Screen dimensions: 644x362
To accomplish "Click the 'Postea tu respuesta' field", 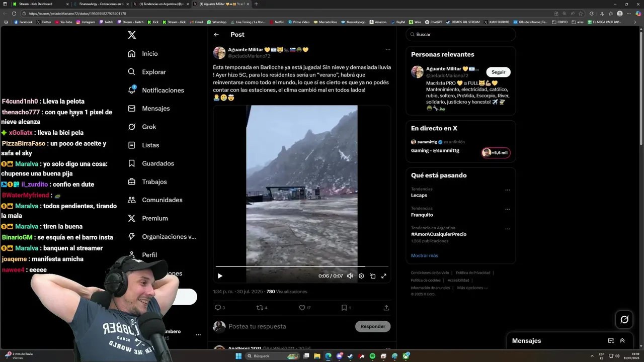I will tap(289, 326).
